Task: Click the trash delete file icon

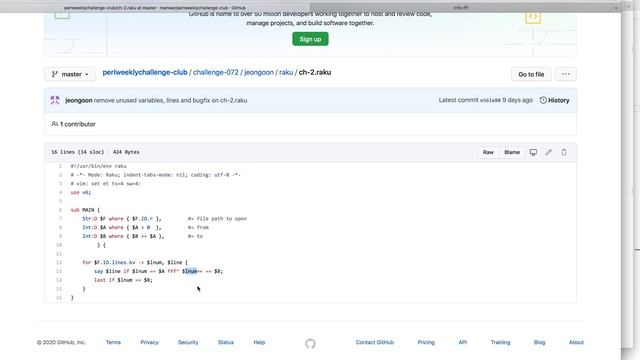Action: (x=564, y=152)
